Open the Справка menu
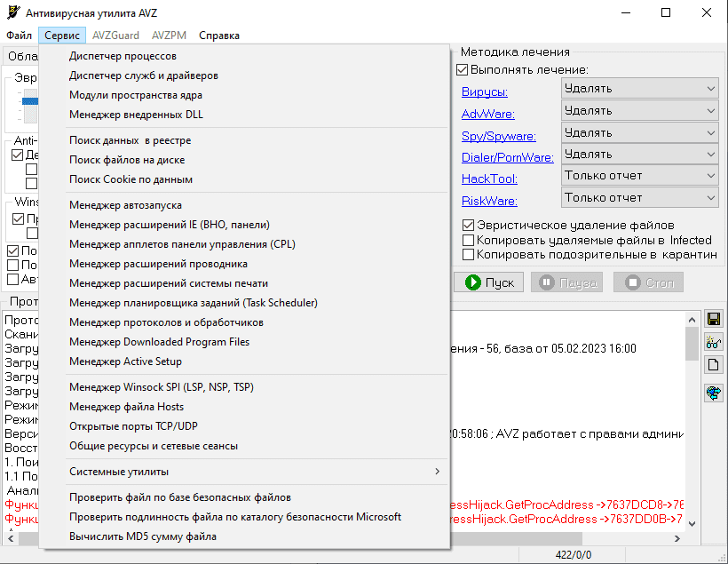Viewport: 728px width, 564px height. 219,36
